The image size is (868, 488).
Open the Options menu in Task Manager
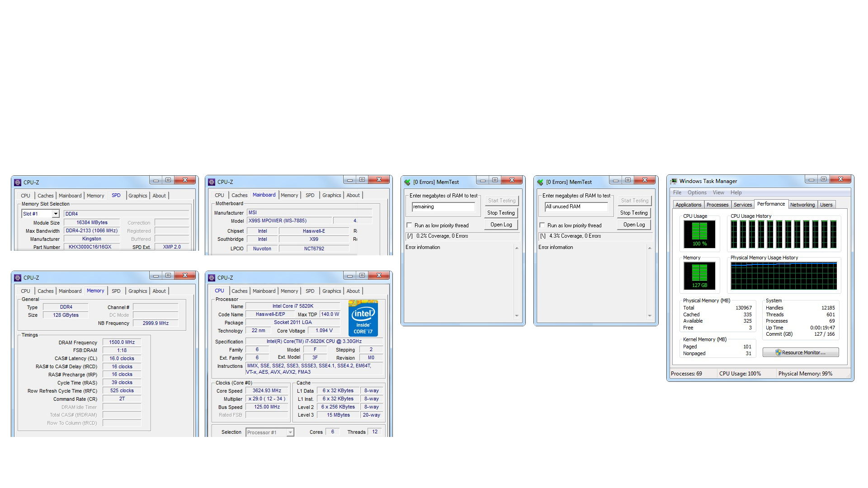(697, 192)
